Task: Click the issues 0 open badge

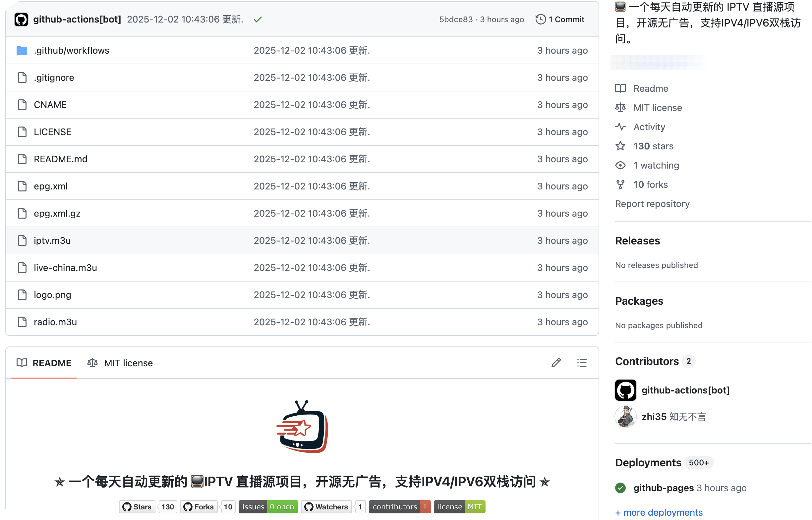Action: point(268,506)
